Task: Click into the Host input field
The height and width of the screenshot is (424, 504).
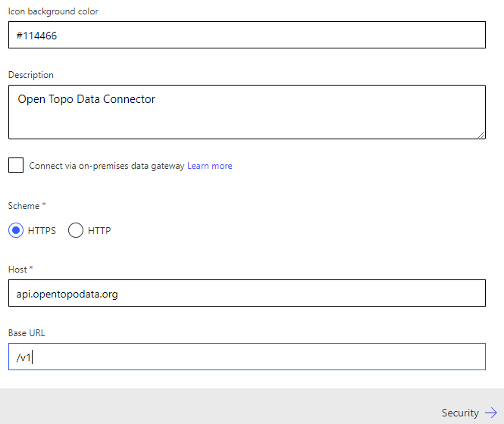Action: [x=246, y=294]
